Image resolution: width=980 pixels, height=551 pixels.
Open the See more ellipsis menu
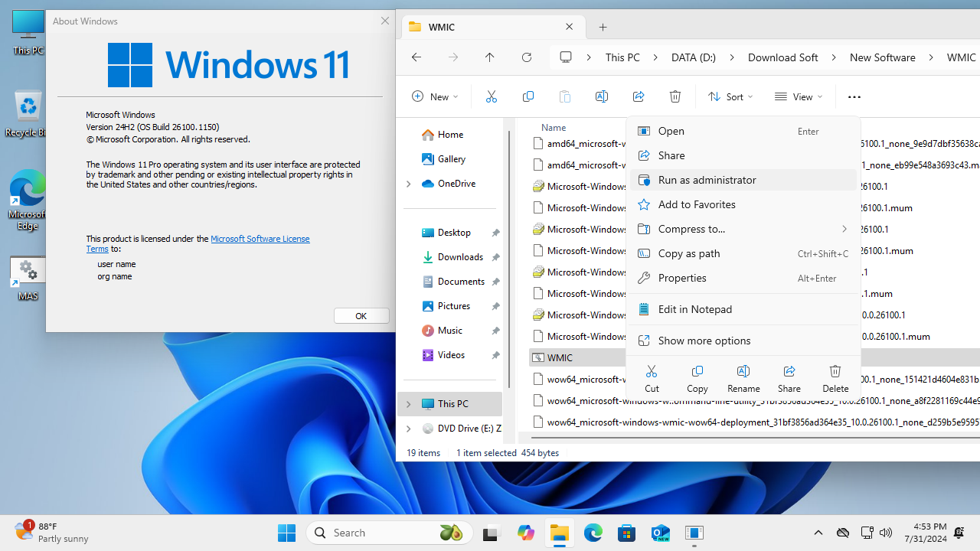pyautogui.click(x=854, y=96)
